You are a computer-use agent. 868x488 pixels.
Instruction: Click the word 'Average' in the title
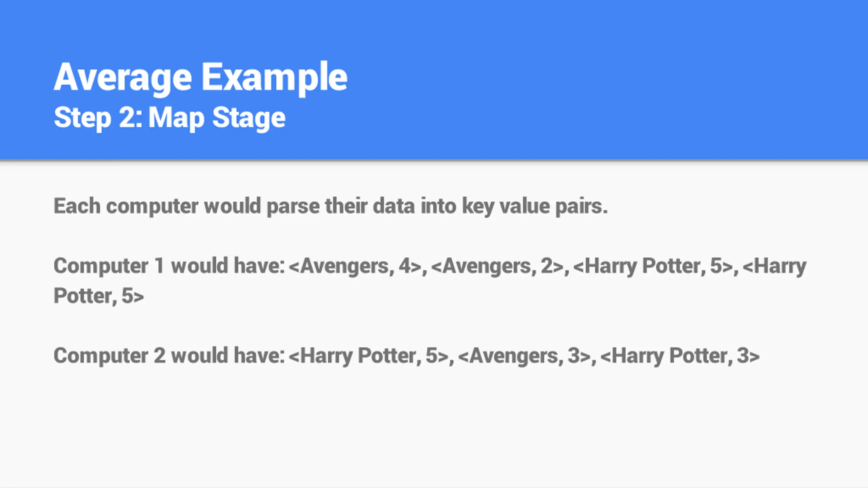click(x=123, y=79)
